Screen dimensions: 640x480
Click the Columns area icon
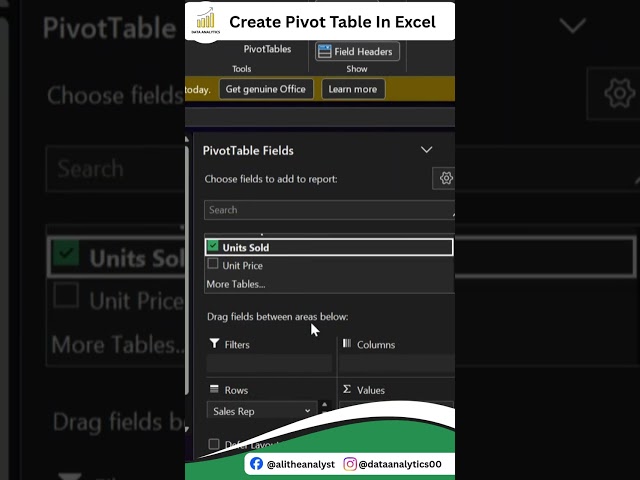tap(347, 343)
